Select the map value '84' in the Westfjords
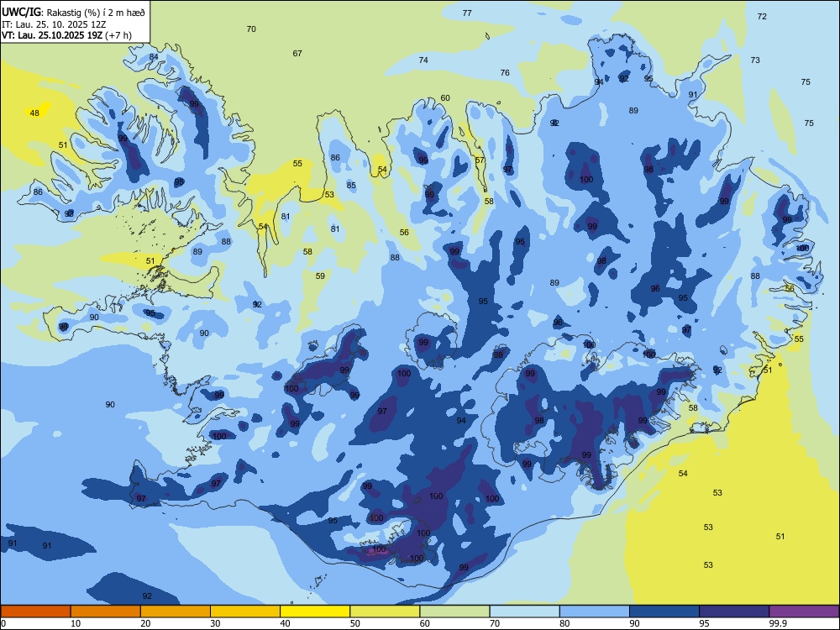This screenshot has width=840, height=630. click(x=154, y=57)
